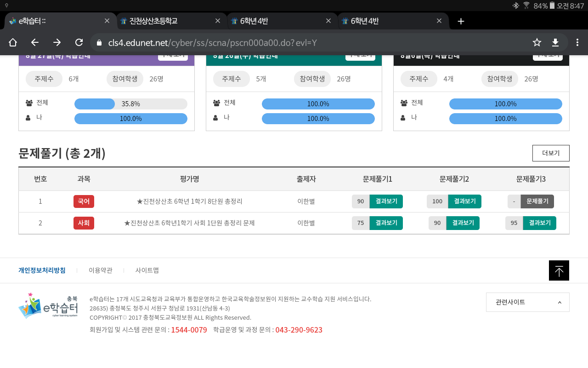View 국어 문제풀기2 결과보기

[x=465, y=201]
